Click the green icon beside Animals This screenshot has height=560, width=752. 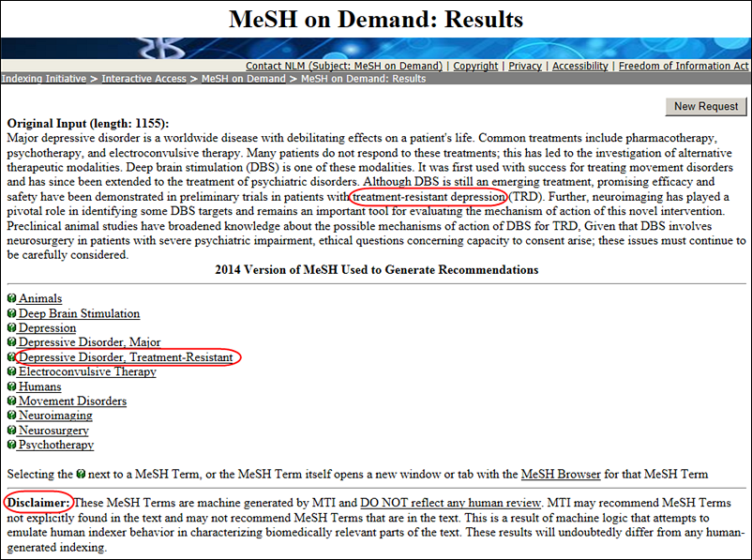click(x=12, y=298)
